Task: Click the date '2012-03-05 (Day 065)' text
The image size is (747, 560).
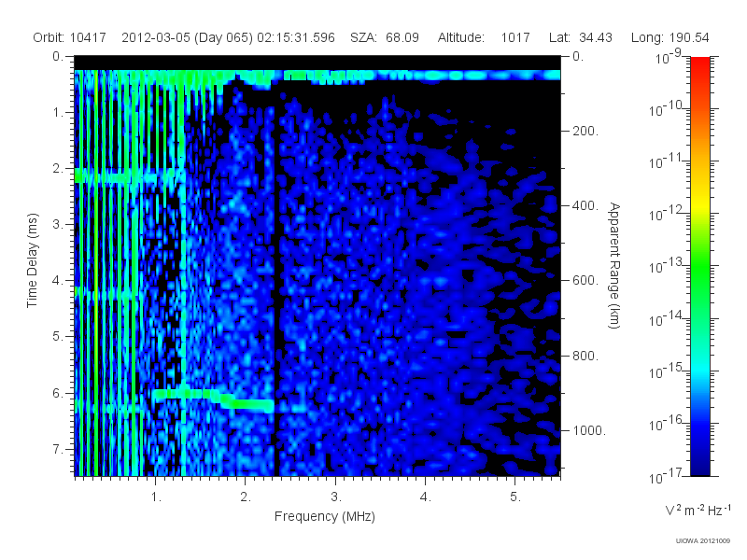Action: point(188,37)
